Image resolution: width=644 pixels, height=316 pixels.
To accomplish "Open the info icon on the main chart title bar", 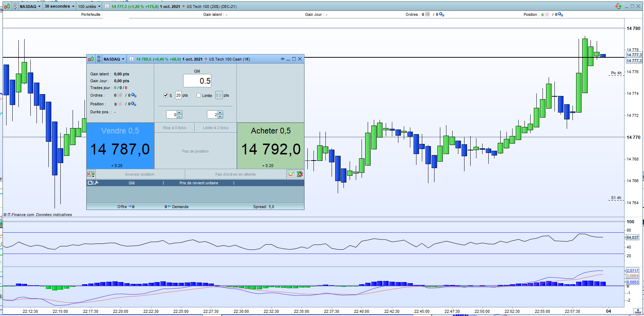I will click(107, 6).
